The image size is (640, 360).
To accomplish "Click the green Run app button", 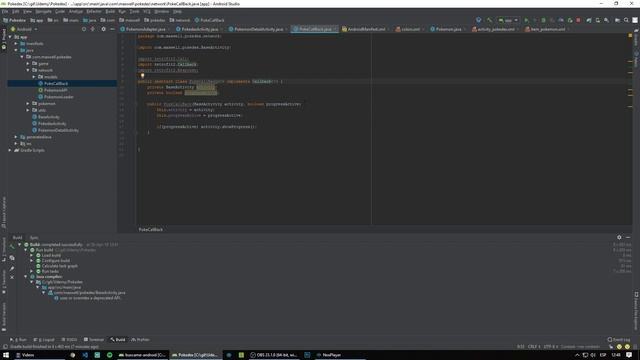I will tap(526, 20).
